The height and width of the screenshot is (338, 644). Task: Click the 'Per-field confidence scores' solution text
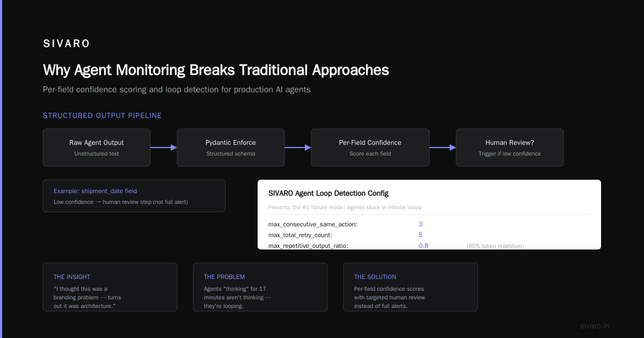[390, 297]
